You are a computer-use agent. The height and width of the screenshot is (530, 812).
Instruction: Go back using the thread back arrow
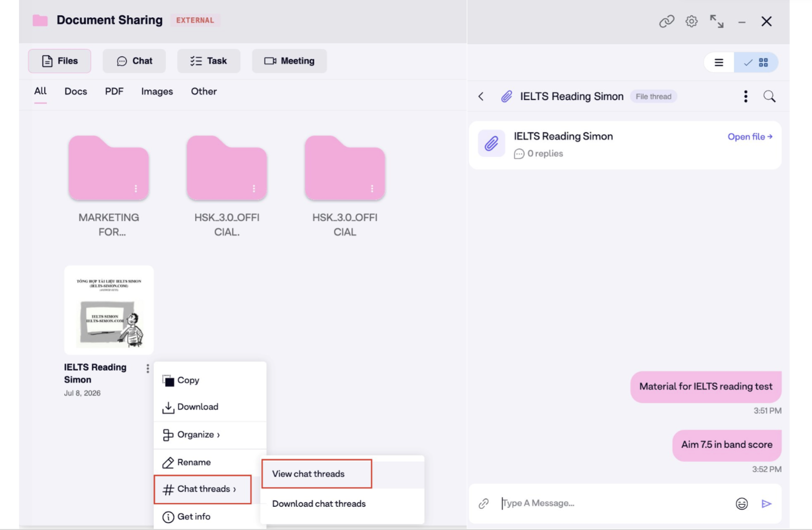(x=481, y=96)
